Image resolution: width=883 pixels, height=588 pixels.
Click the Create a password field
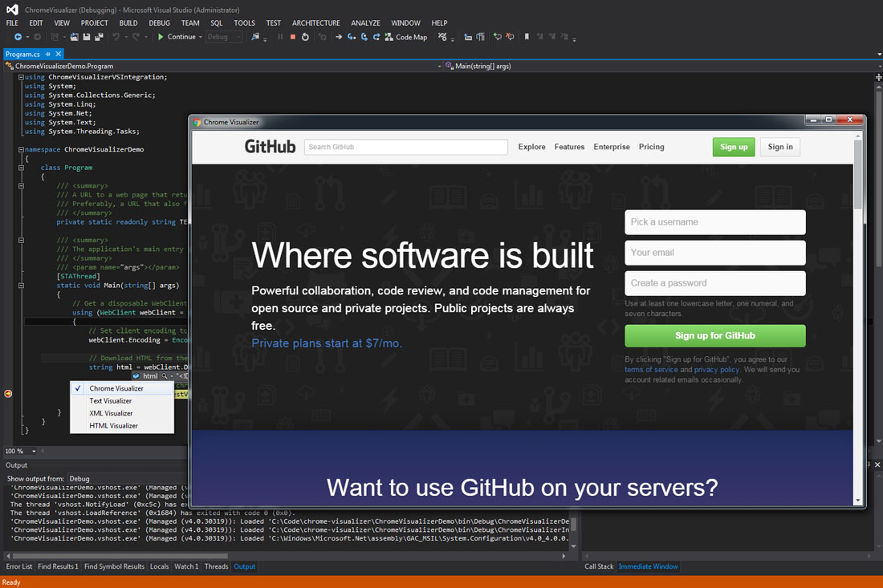tap(715, 284)
